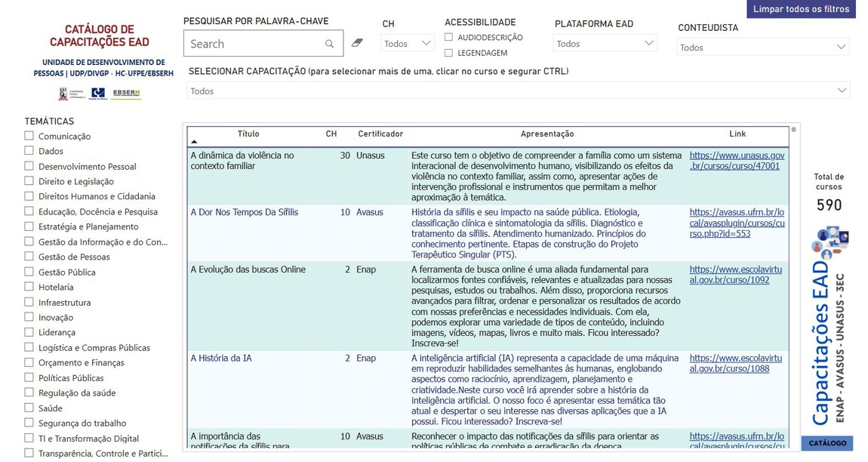Click the sort arrow in the Título column
Image resolution: width=868 pixels, height=462 pixels.
194,142
